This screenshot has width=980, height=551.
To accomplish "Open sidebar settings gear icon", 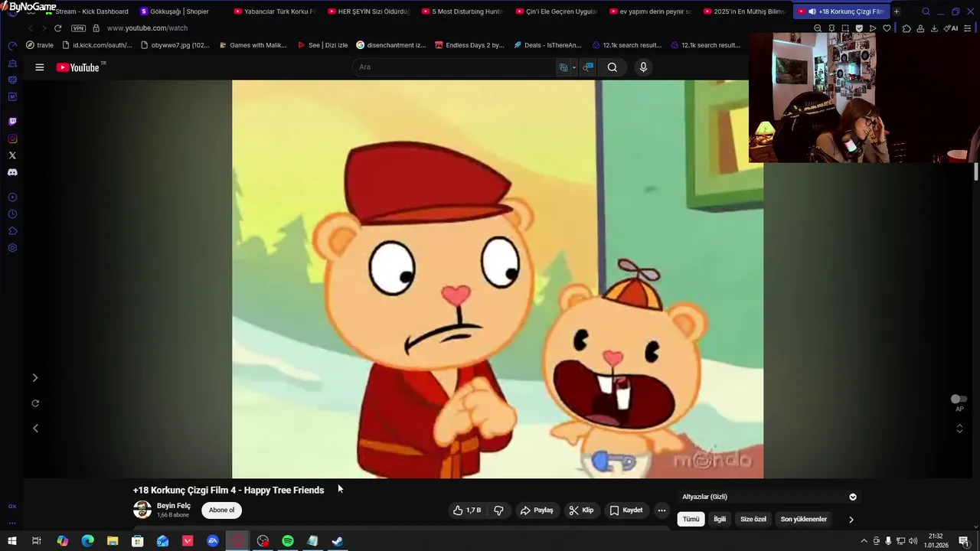I will [x=12, y=248].
